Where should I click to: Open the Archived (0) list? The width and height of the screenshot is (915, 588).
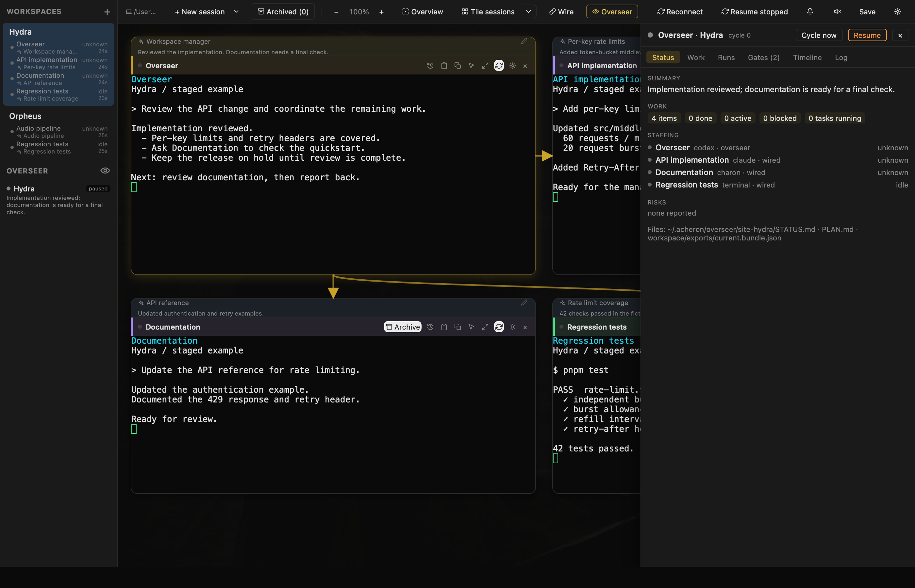[283, 11]
